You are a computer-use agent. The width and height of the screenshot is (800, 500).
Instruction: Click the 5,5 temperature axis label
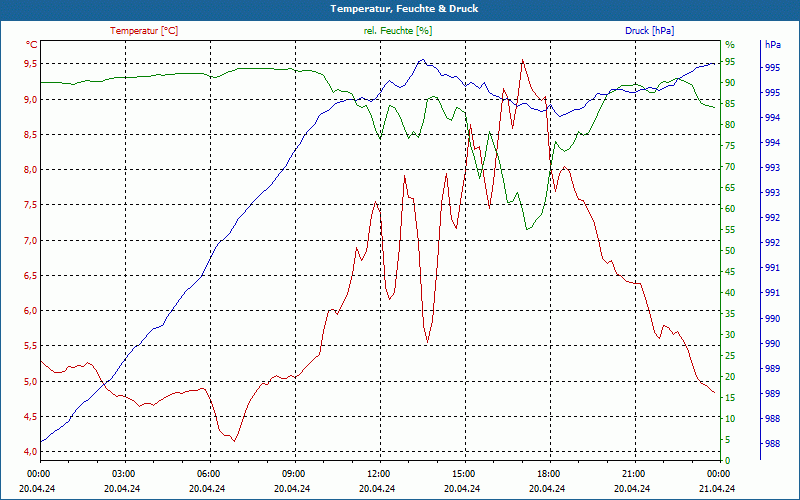tap(31, 346)
